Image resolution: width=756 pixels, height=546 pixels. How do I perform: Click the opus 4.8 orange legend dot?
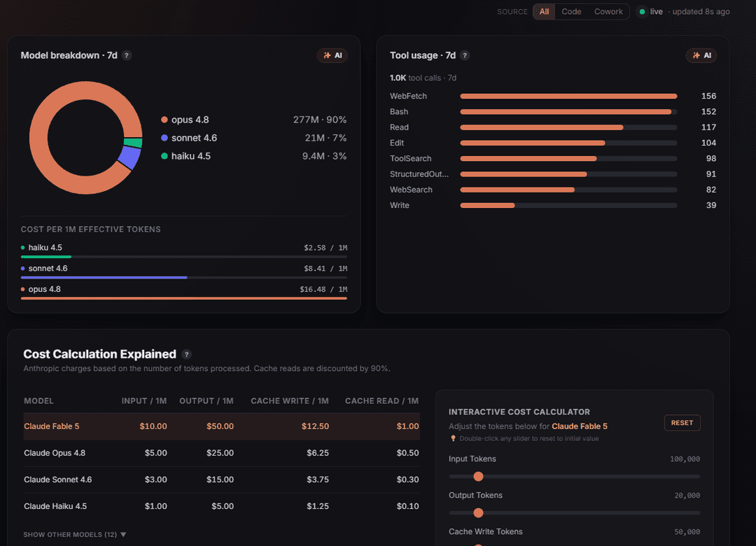tap(164, 120)
